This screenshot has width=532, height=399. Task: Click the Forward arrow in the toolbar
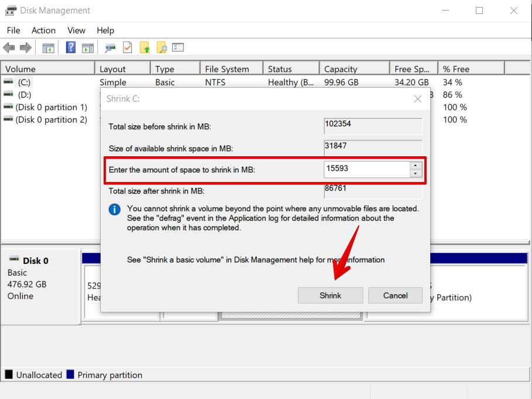(x=25, y=48)
